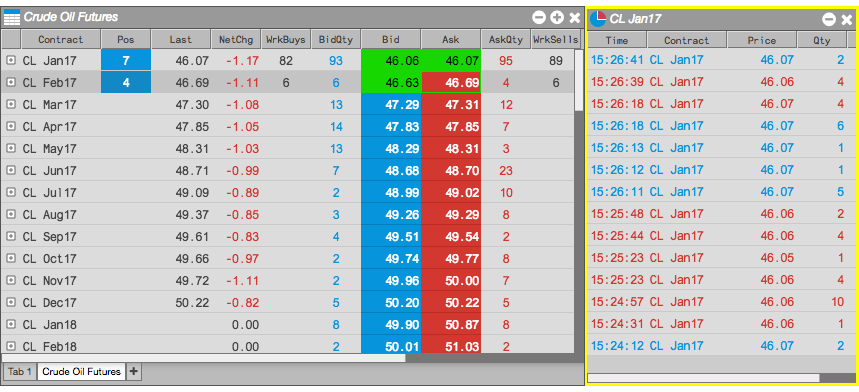The height and width of the screenshot is (392, 859).
Task: Click the AskQty column header
Action: click(506, 39)
